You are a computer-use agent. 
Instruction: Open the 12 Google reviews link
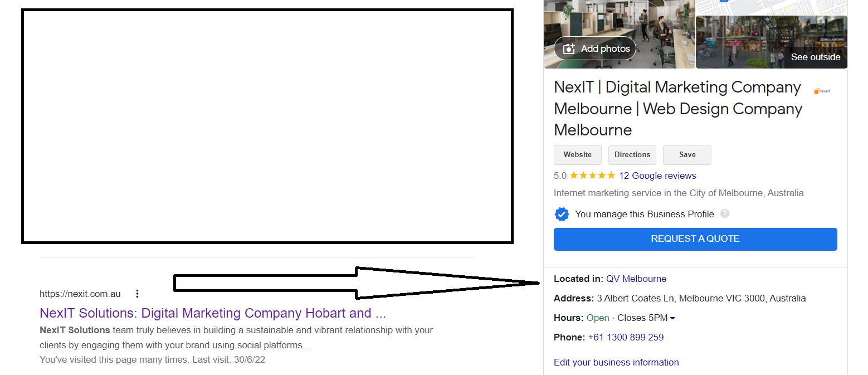pos(657,176)
